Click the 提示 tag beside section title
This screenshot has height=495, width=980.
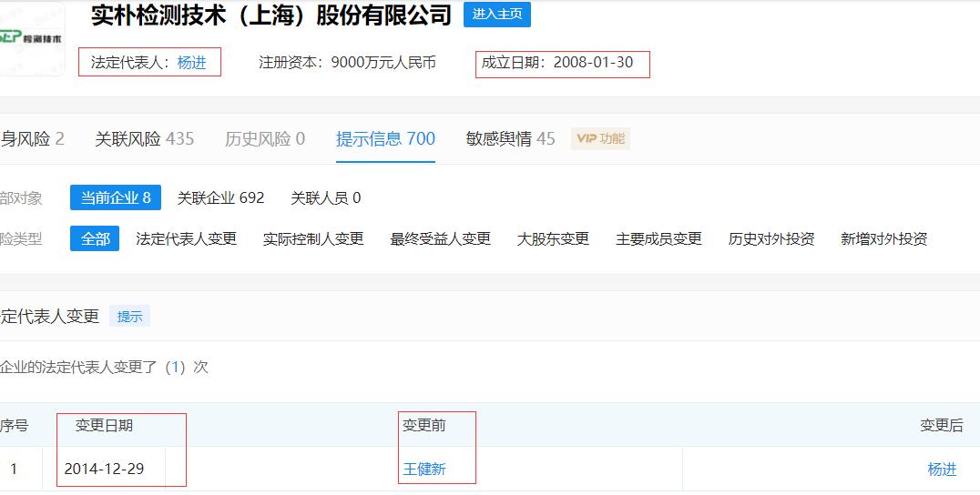(x=130, y=317)
